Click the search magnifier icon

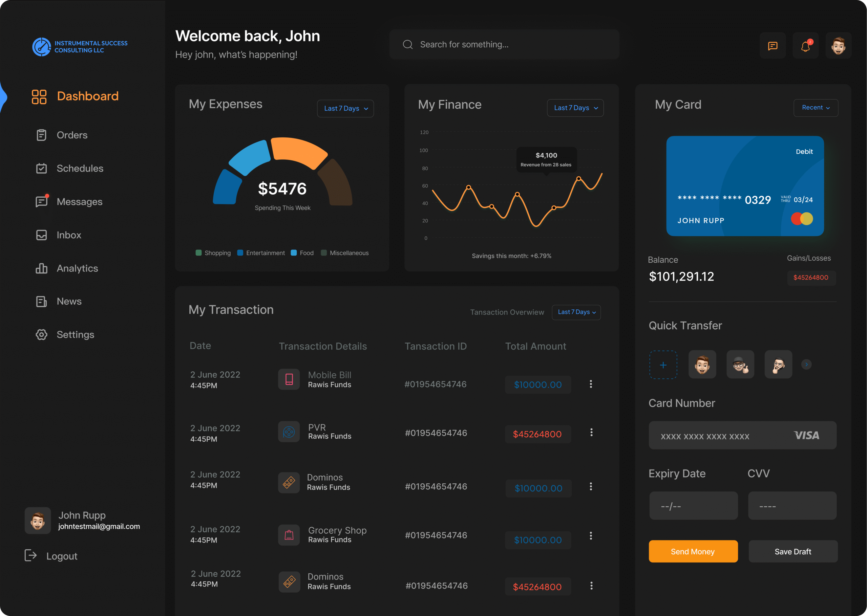tap(407, 44)
